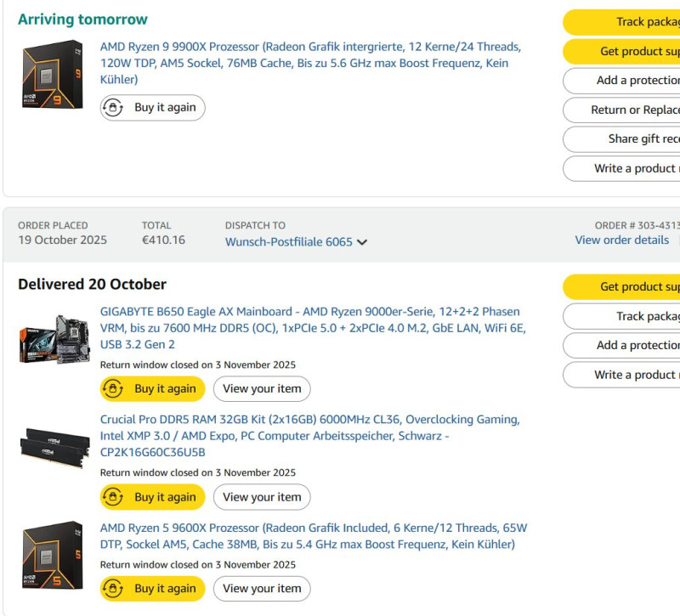Click Crucial Pro DDR5 RAM product image

54,444
